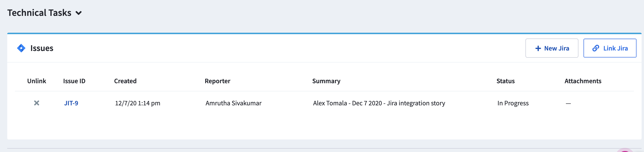Click reporter name Amrutha Sivakumar

233,103
